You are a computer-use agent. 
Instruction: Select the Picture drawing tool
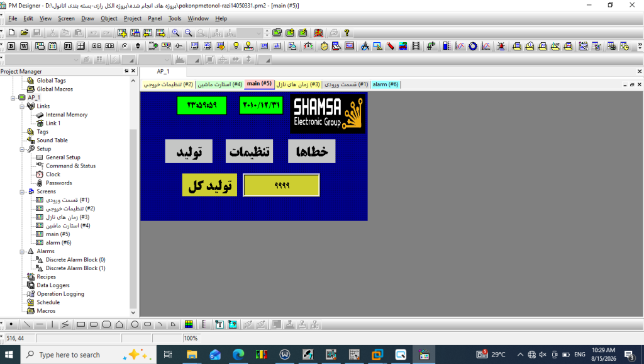[233, 324]
